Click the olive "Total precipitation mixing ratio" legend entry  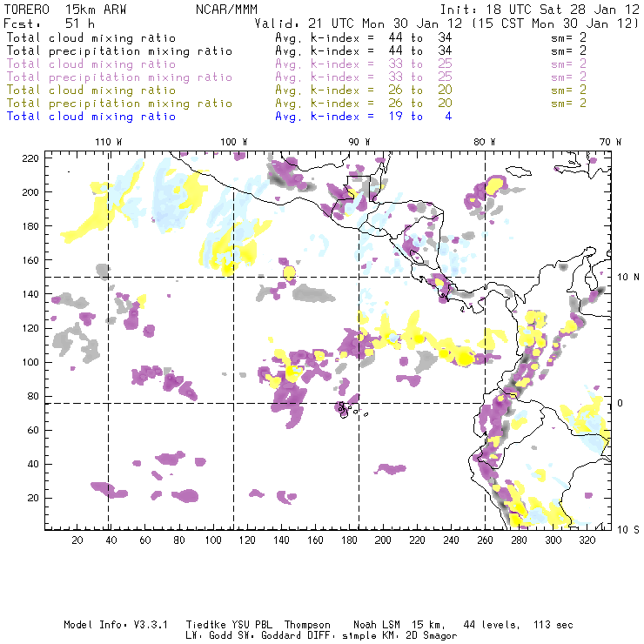tap(119, 103)
